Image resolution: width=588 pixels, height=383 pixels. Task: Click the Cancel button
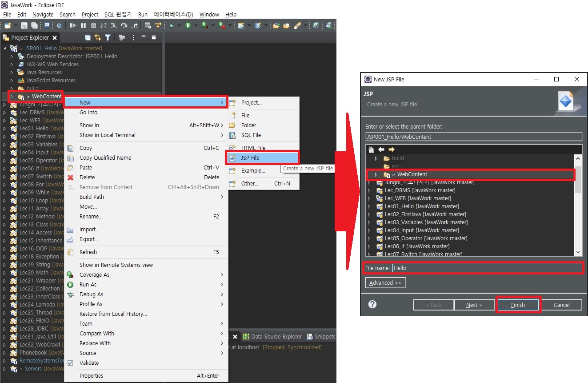pyautogui.click(x=561, y=305)
